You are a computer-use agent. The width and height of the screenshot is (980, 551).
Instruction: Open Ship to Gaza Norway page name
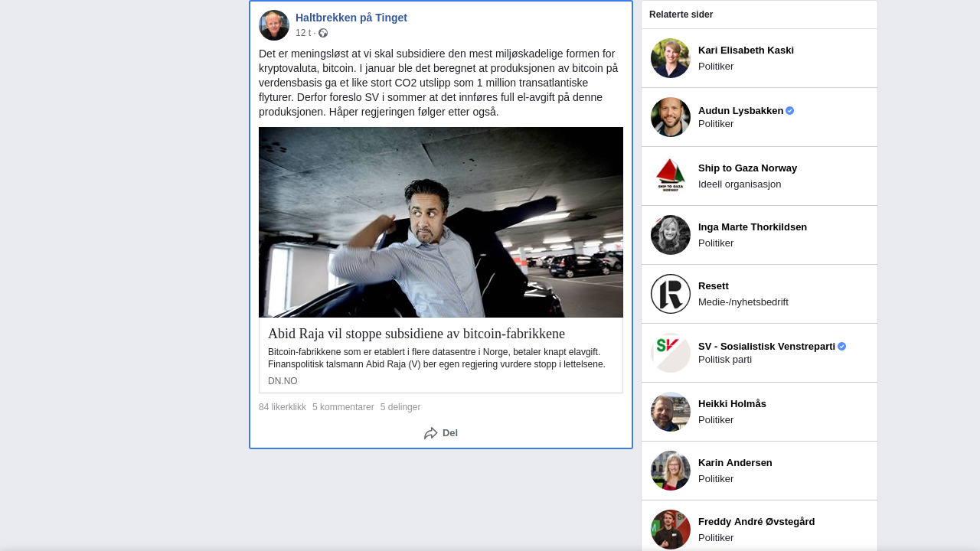coord(747,168)
